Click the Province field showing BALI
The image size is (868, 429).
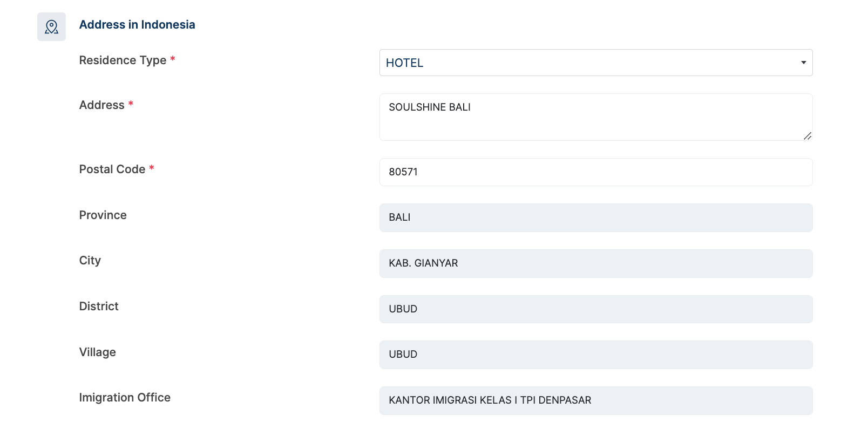[x=596, y=217]
